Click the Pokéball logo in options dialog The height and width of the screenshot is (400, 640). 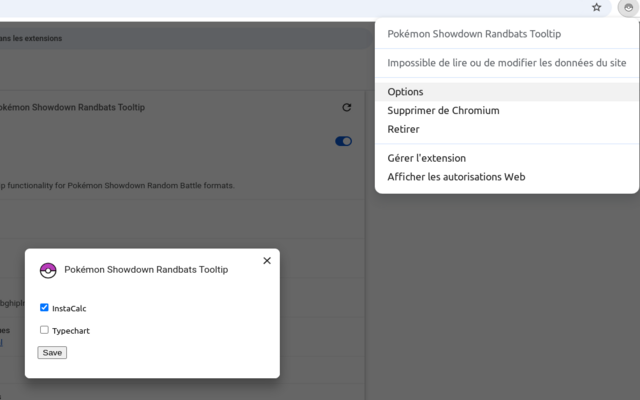pyautogui.click(x=48, y=270)
